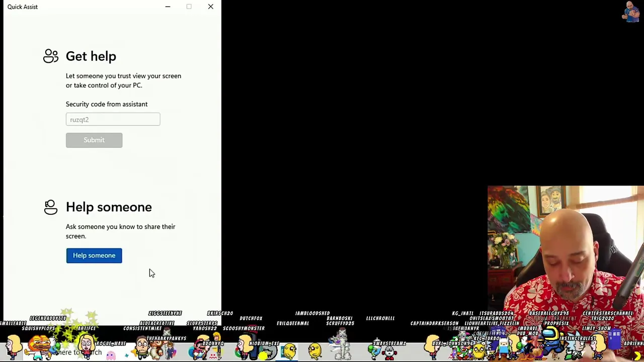Click the streamer avatar in top-right corner
Viewport: 644px width, 362px height.
point(631,12)
